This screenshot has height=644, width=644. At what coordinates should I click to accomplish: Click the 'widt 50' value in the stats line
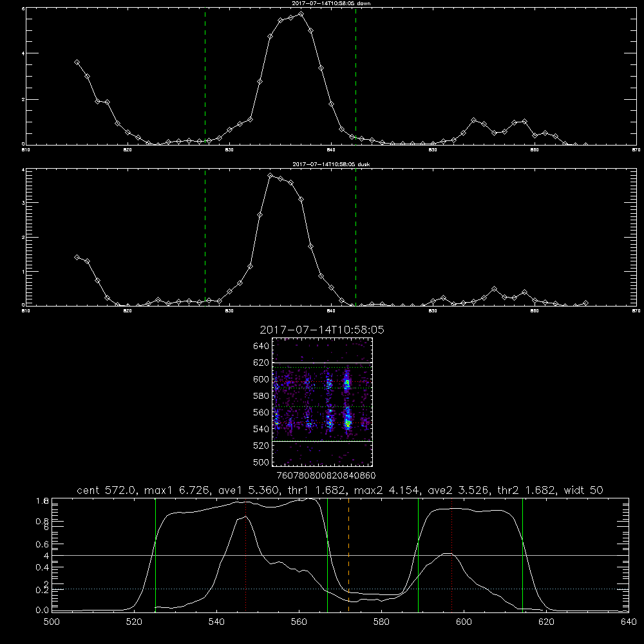point(583,490)
